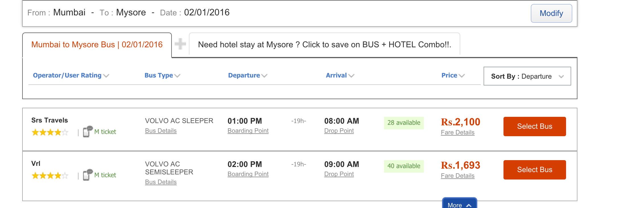Click the plus icon beside the bus tab
This screenshot has height=208, width=644.
coord(180,44)
